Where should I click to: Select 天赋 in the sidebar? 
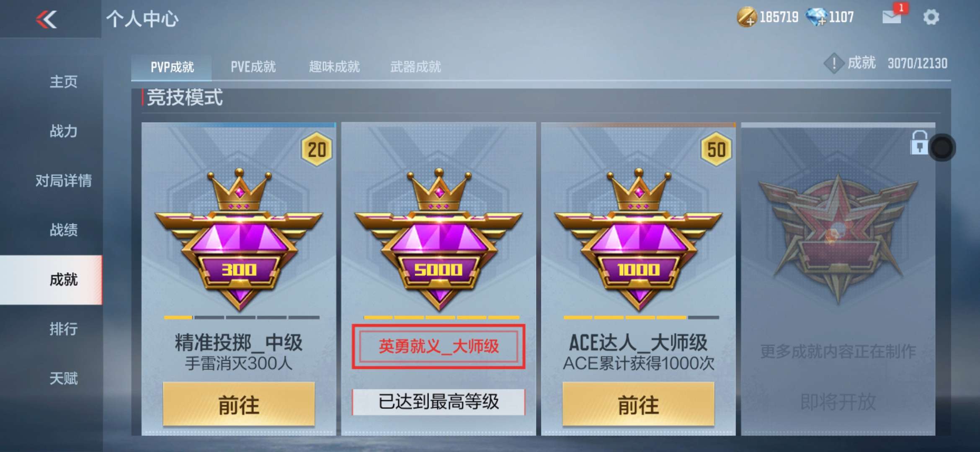(x=63, y=378)
